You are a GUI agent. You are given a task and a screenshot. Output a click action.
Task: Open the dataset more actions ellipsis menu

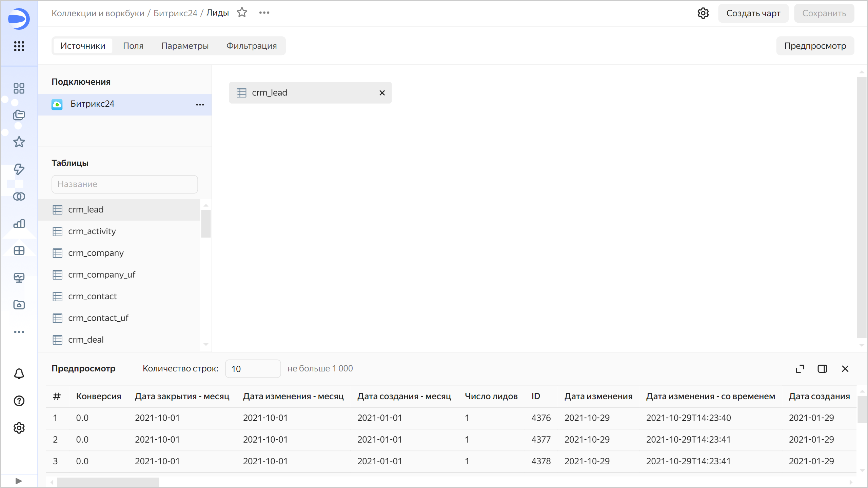(264, 13)
